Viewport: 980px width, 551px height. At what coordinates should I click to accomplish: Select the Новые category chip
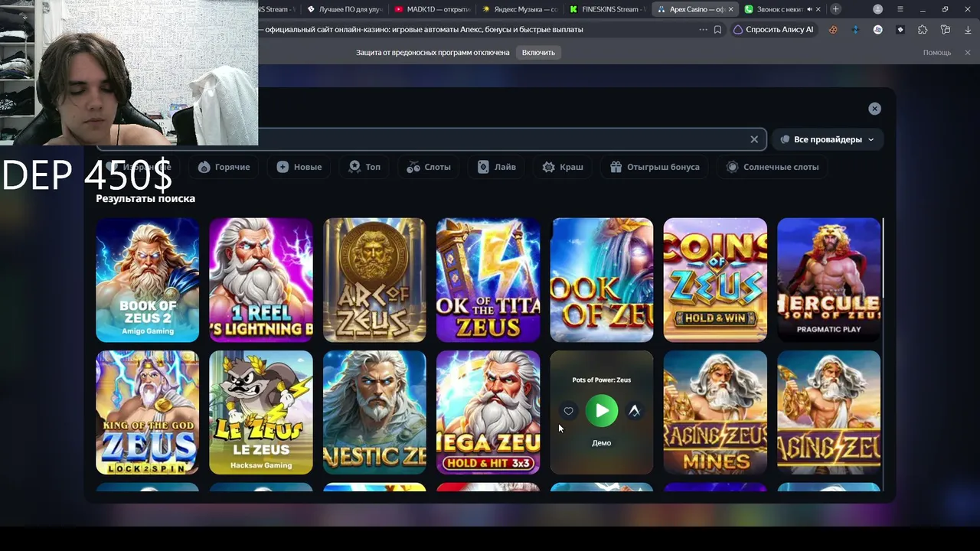(299, 167)
